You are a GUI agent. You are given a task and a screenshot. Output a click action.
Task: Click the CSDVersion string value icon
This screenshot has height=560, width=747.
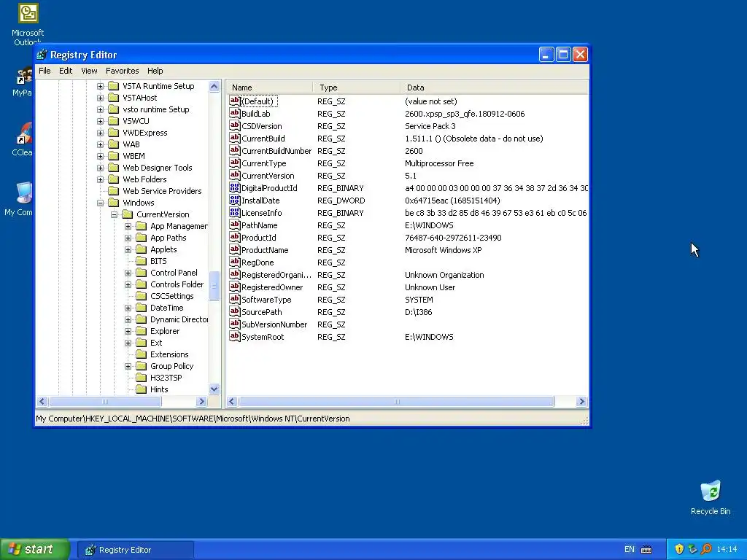coord(234,125)
